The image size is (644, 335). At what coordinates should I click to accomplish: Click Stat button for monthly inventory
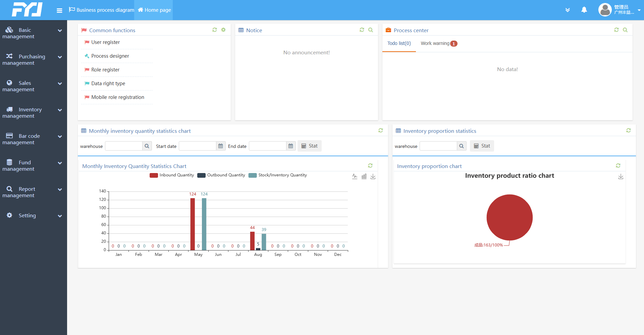point(310,146)
